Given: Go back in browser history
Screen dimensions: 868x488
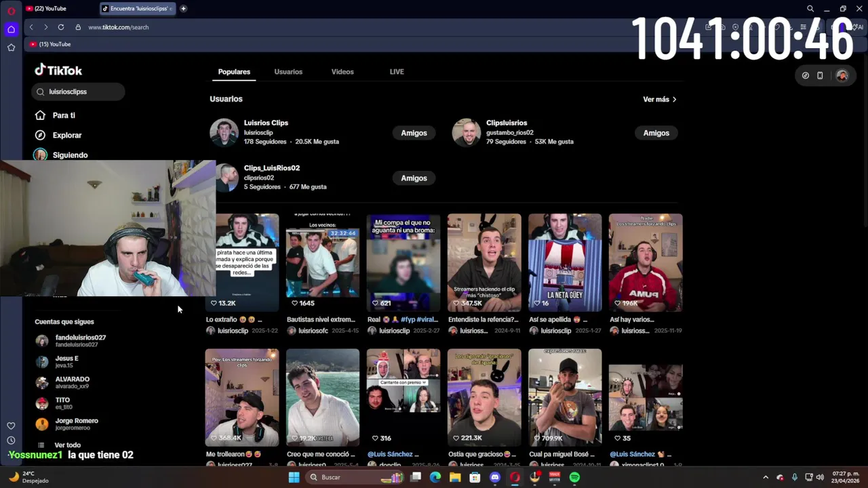Looking at the screenshot, I should click(31, 27).
